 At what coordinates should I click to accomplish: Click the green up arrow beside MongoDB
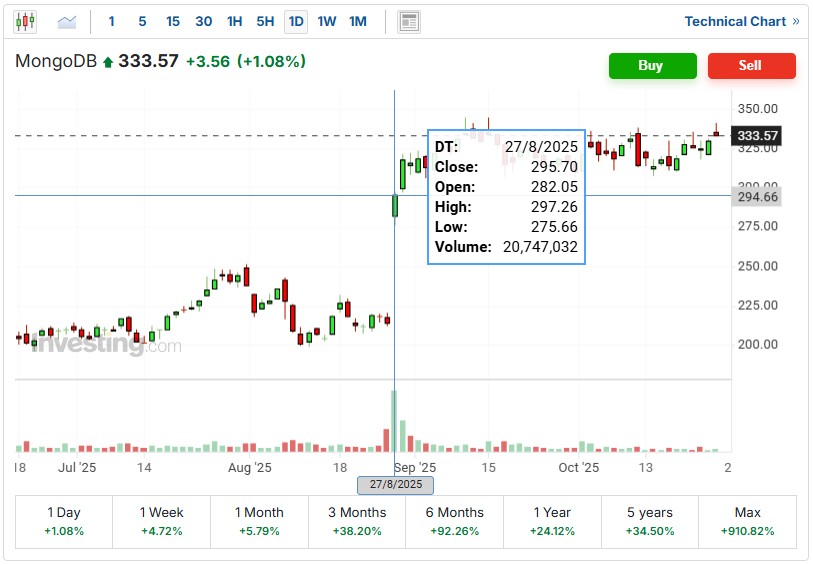tap(108, 62)
